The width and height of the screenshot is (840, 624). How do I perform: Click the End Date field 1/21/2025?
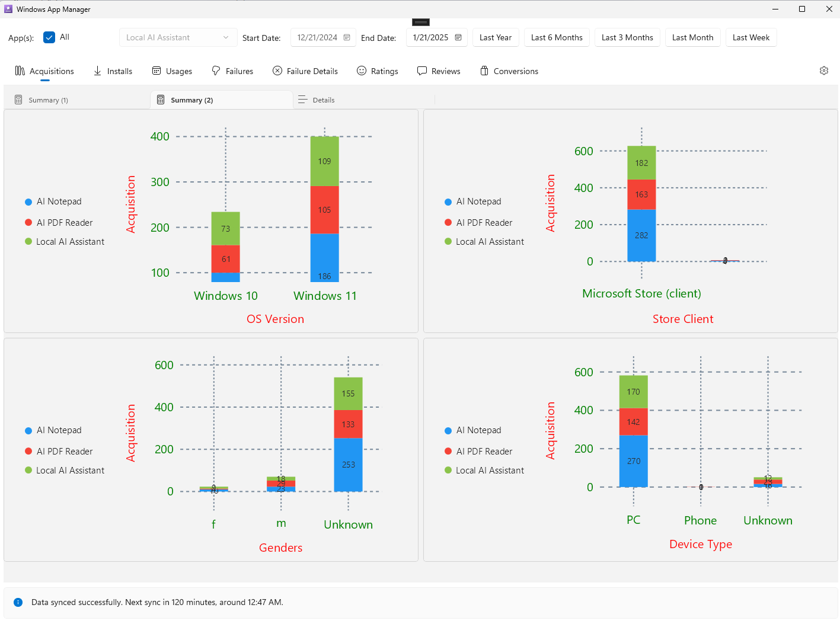(437, 37)
